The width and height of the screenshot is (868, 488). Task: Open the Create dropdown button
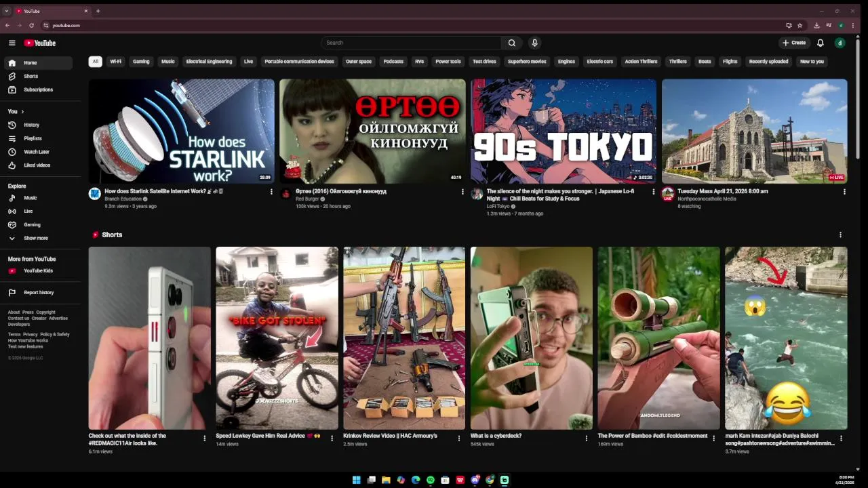click(x=794, y=43)
